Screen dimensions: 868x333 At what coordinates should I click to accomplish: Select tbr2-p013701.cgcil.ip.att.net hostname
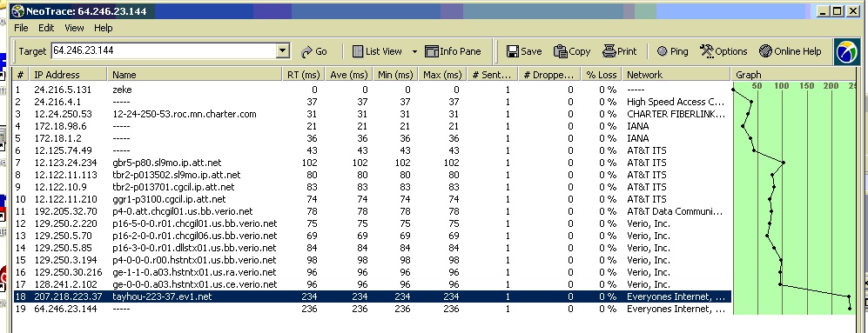(x=173, y=187)
